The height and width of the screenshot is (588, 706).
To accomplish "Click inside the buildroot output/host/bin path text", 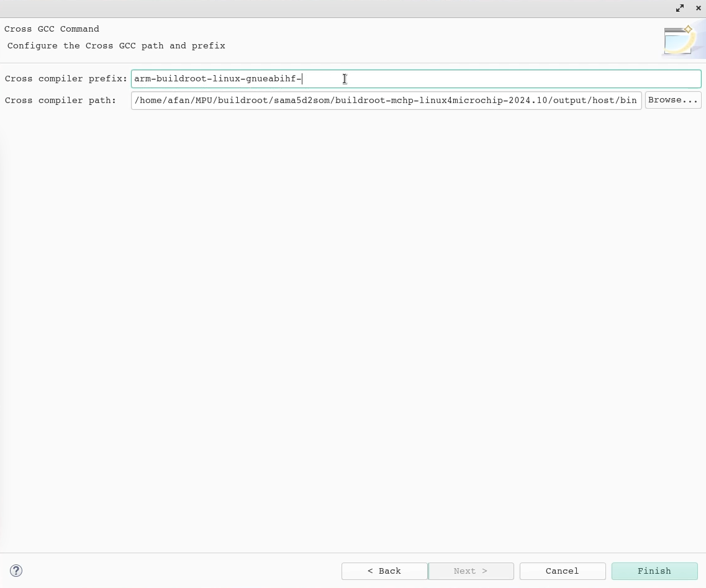I will click(x=385, y=100).
